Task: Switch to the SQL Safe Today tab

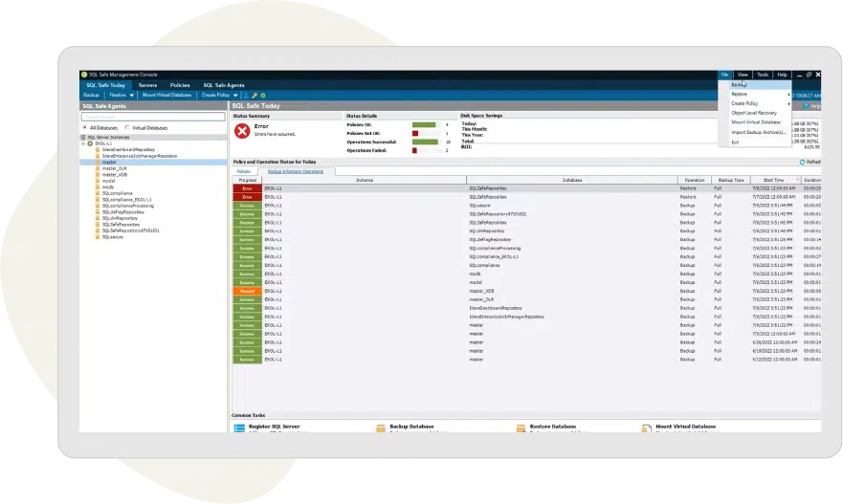Action: [106, 85]
